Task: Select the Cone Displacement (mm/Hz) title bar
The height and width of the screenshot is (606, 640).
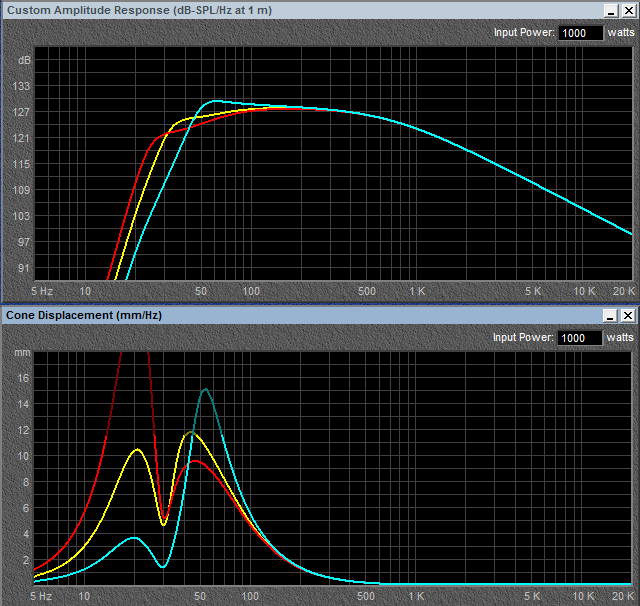Action: click(302, 315)
